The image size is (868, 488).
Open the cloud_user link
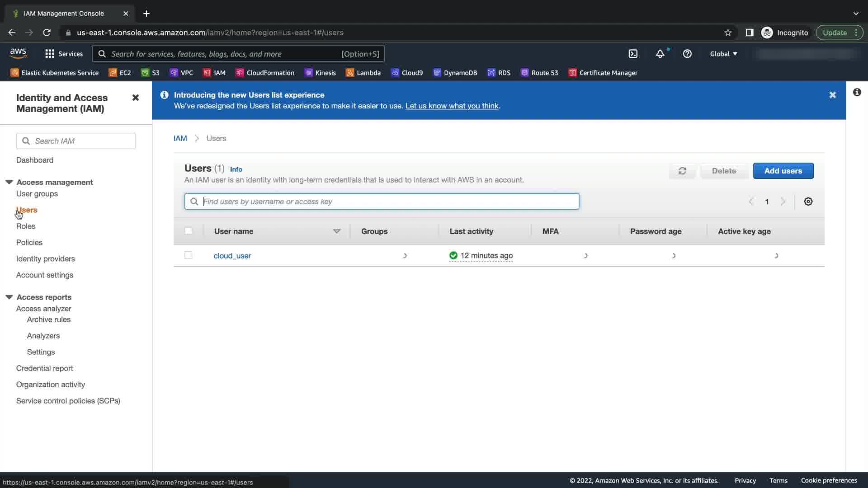232,256
